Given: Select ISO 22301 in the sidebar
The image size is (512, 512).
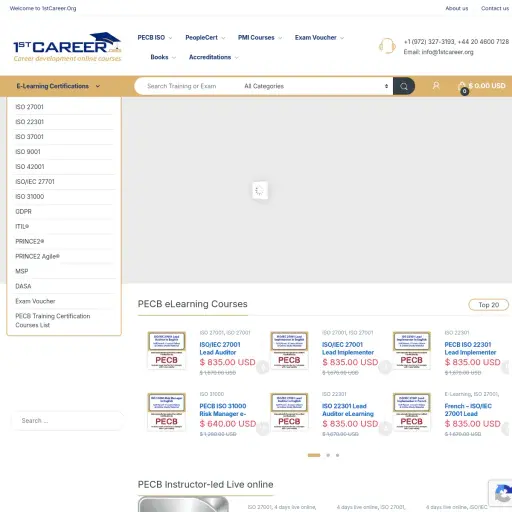Looking at the screenshot, I should 29,122.
